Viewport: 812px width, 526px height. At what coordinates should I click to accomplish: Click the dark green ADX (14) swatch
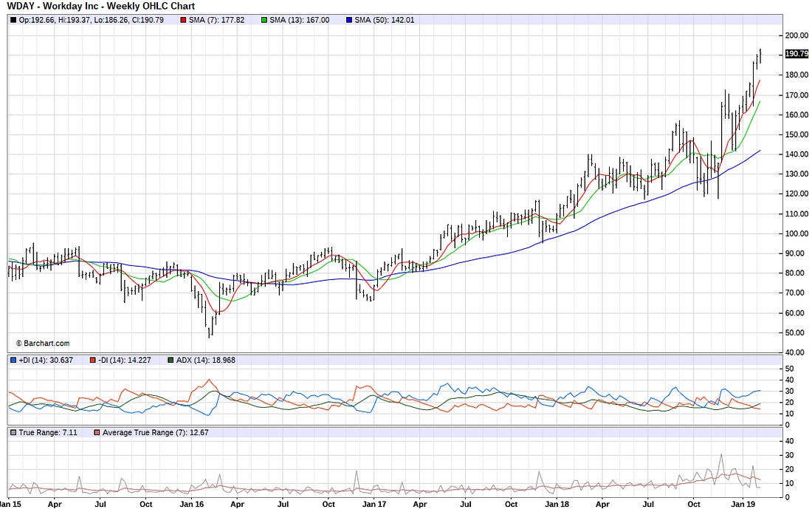pyautogui.click(x=171, y=361)
